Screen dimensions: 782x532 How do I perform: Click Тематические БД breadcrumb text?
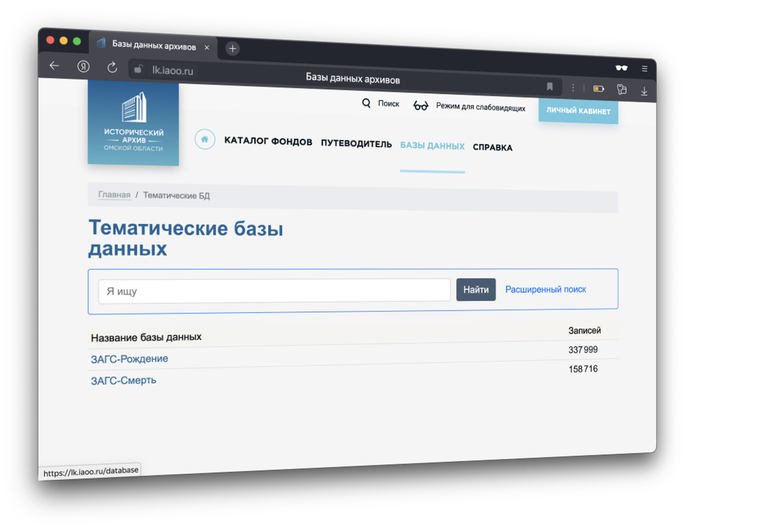point(177,196)
